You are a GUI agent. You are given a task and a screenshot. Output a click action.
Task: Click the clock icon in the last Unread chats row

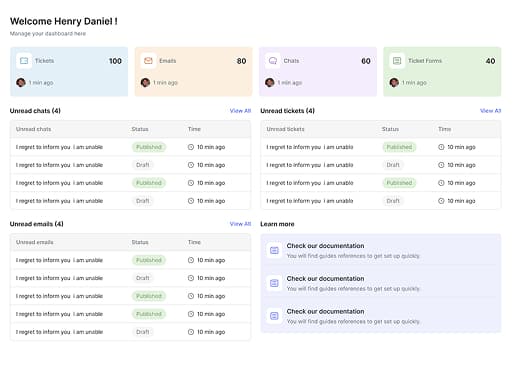(x=191, y=201)
